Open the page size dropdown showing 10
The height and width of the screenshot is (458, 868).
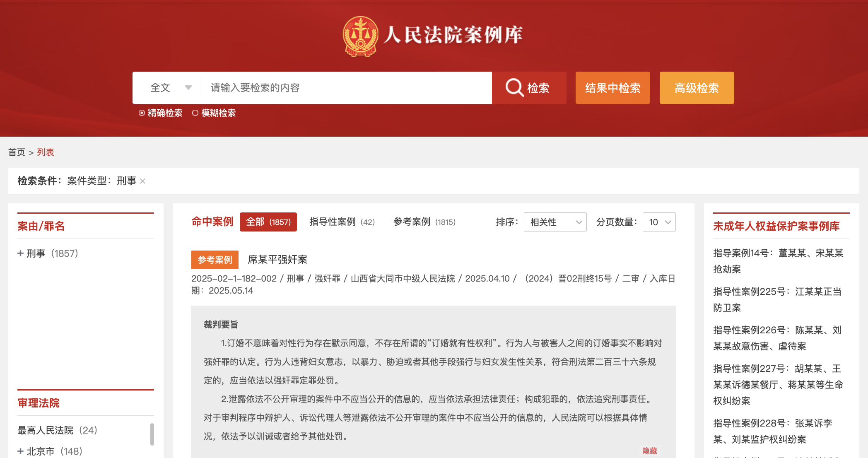[x=659, y=222]
